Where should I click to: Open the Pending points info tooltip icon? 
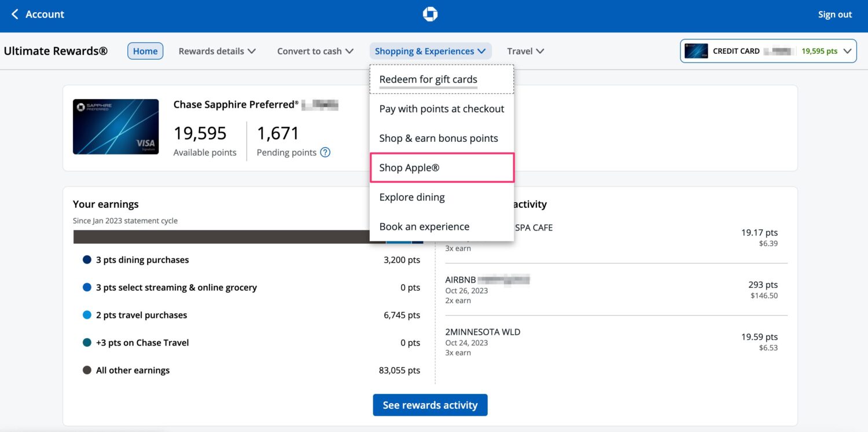[x=325, y=152]
